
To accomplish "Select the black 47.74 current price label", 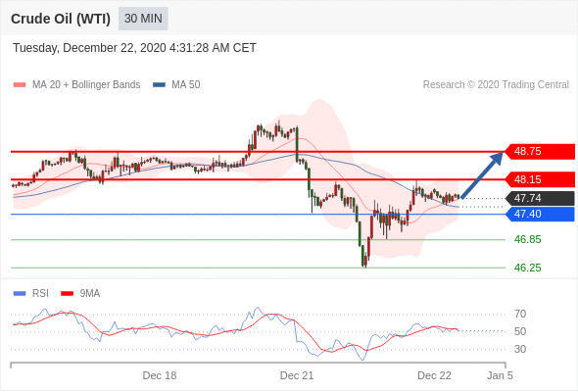I will pyautogui.click(x=540, y=198).
